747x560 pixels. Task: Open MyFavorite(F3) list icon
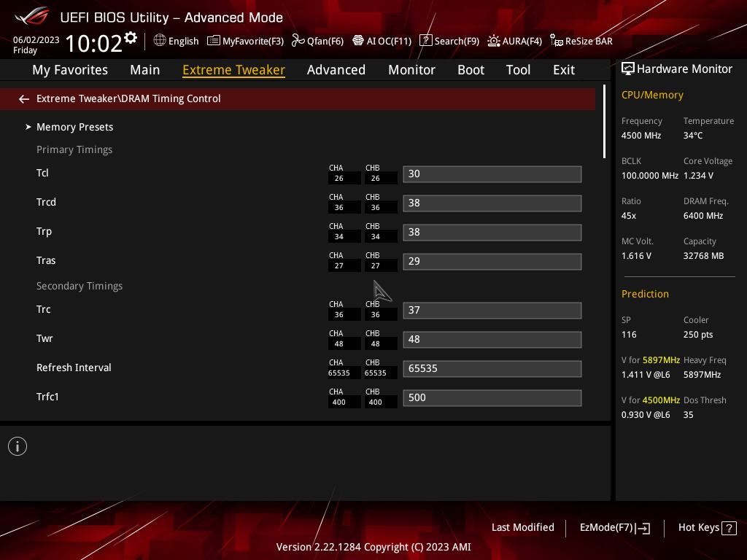(x=213, y=41)
